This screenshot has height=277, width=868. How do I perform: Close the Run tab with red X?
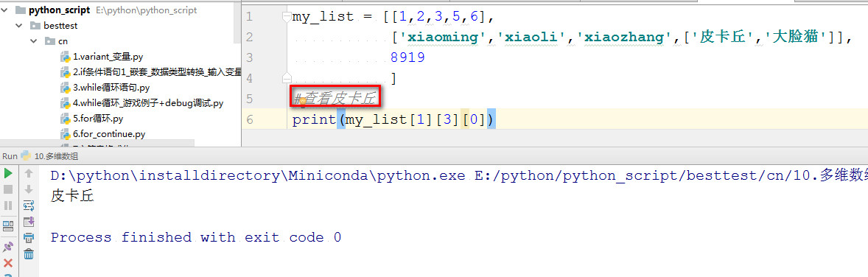pos(8,263)
